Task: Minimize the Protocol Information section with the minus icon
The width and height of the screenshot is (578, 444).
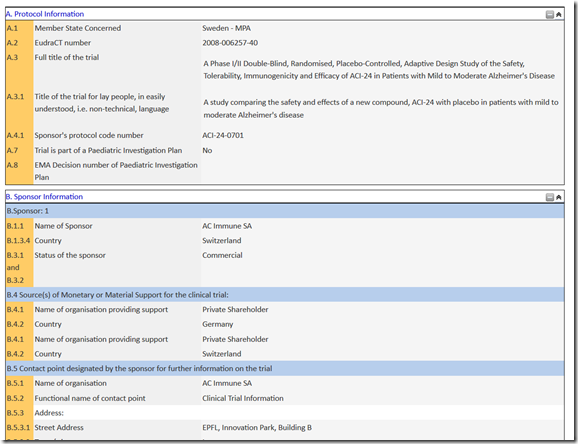Action: [x=550, y=14]
